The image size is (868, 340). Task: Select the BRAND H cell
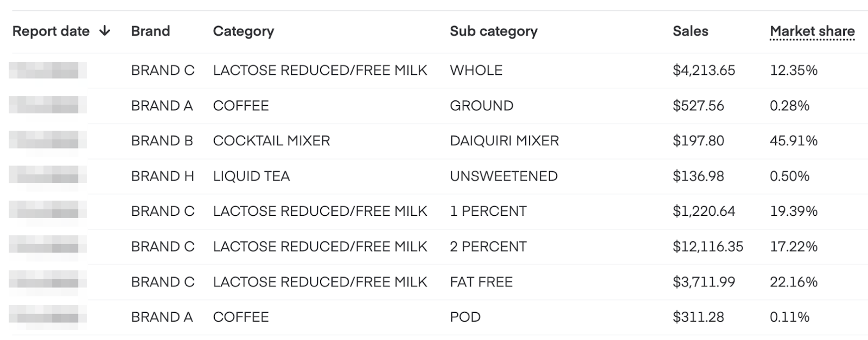163,176
